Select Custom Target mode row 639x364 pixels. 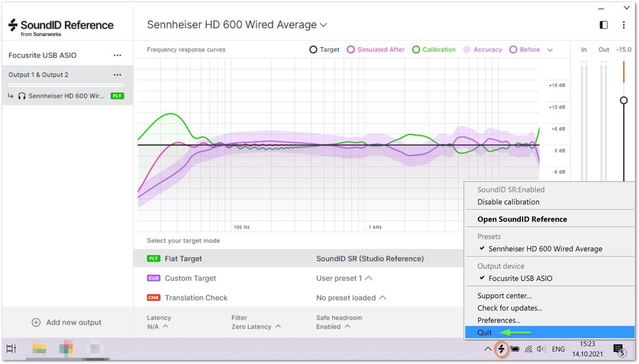click(298, 278)
